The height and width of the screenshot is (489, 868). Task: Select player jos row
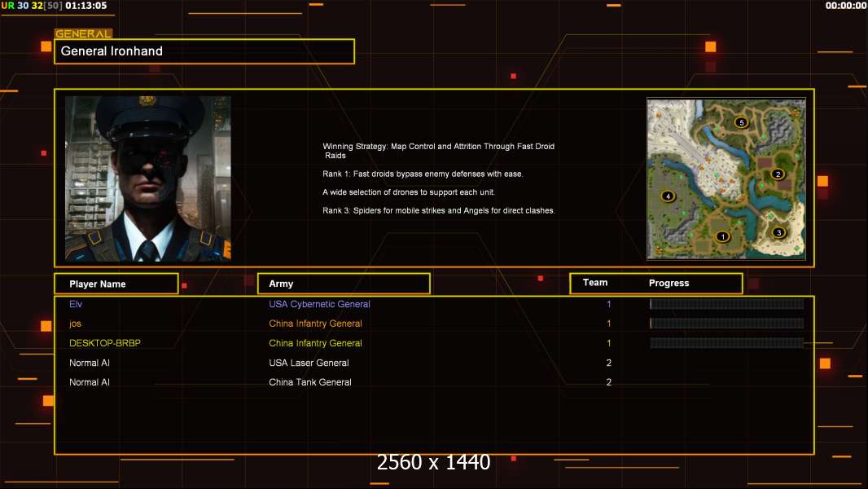434,324
